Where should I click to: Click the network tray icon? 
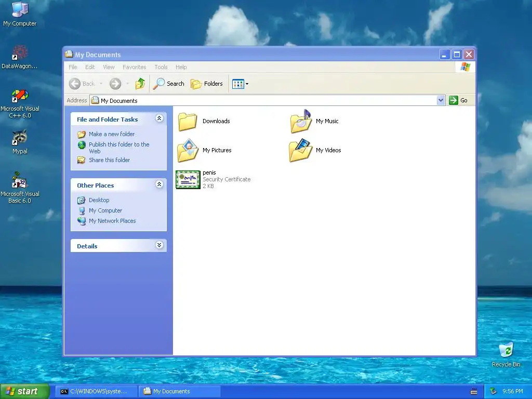494,392
